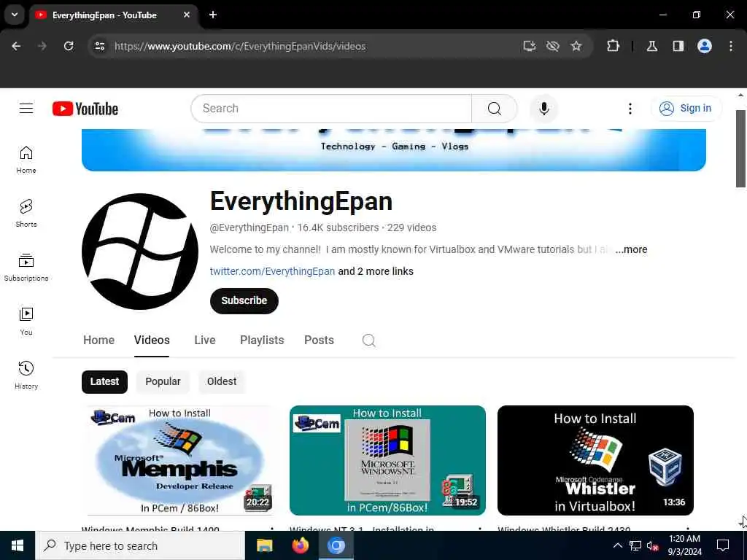The image size is (747, 560).
Task: Go to Home in sidebar
Action: click(x=26, y=160)
